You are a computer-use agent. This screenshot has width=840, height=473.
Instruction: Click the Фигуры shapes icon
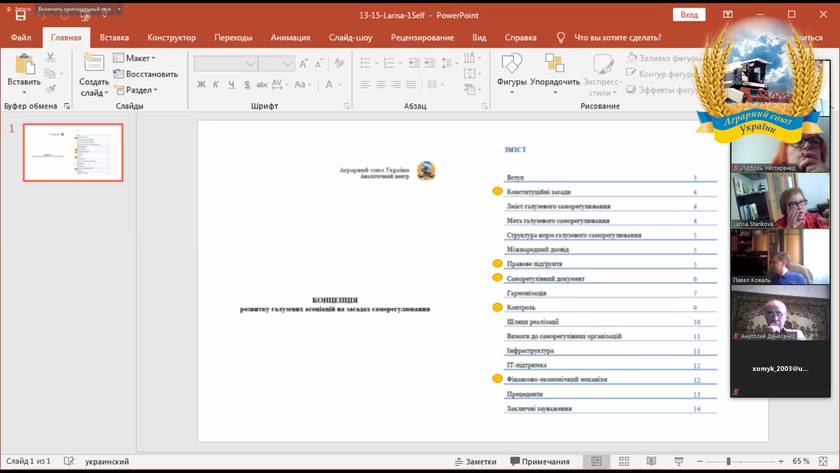tap(512, 63)
